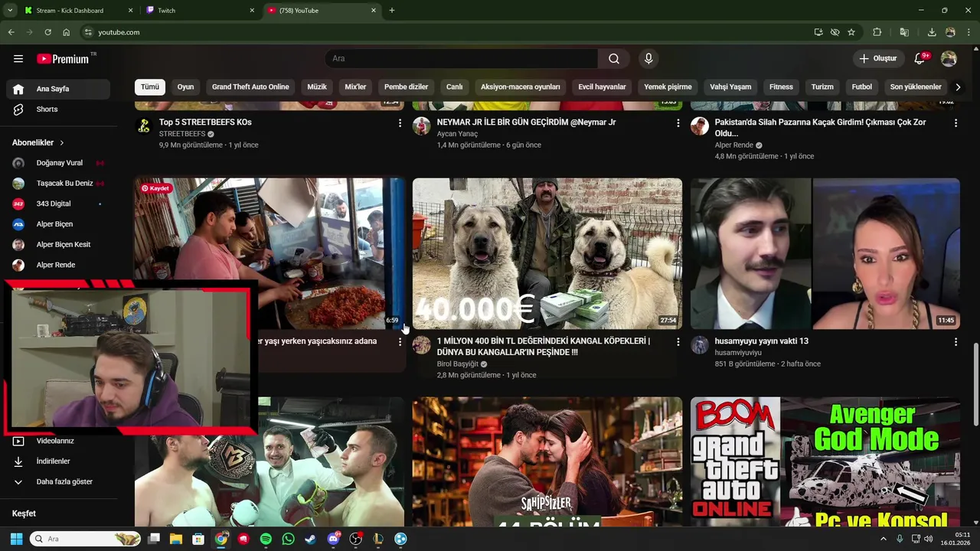Select the Vahşi Yaşam chip
Viewport: 980px width, 551px height.
[730, 87]
